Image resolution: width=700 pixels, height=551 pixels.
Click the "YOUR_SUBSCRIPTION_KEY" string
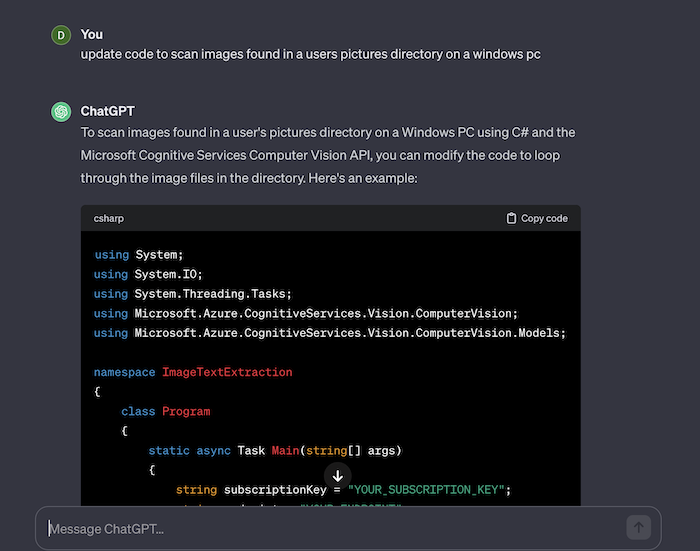click(426, 490)
